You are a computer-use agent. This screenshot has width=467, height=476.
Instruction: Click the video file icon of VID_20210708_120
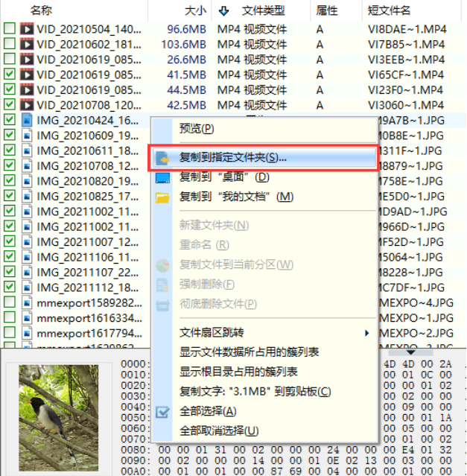coord(27,105)
